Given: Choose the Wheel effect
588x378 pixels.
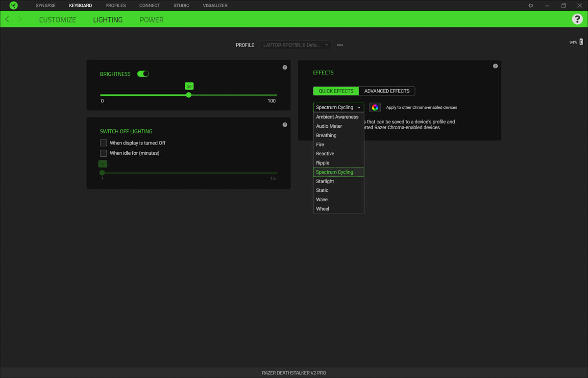Looking at the screenshot, I should [339, 209].
